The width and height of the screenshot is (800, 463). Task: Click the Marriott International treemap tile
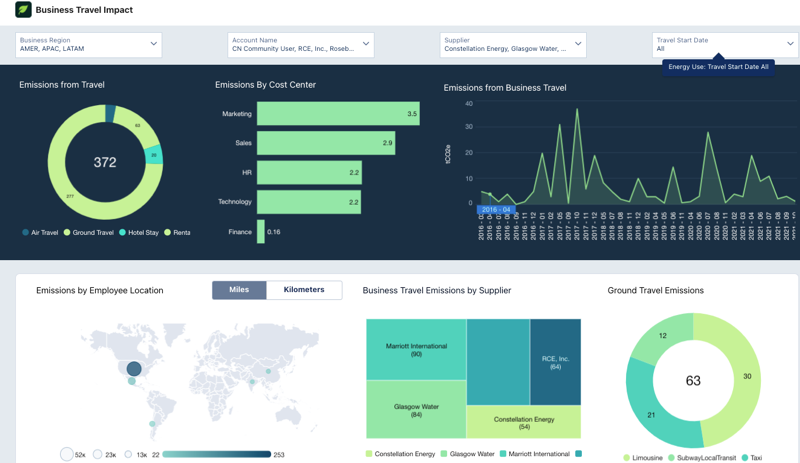[x=416, y=350]
